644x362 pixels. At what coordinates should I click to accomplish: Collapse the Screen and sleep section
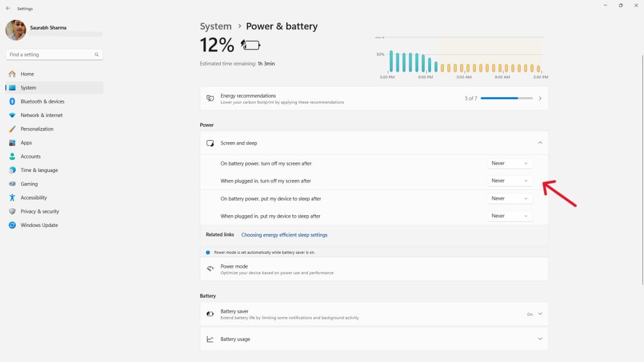(540, 143)
